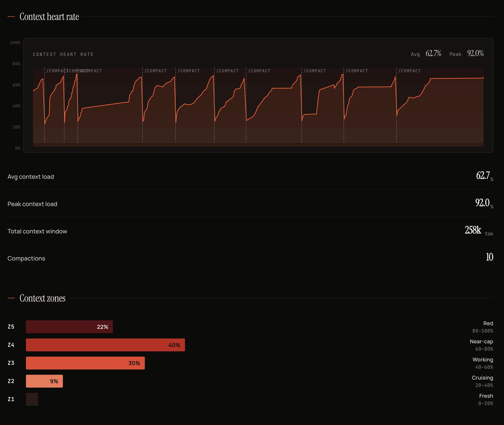Screen dimensions: 504x425
Task: Click the 'Near-cap' zone legend label
Action: tap(481, 341)
